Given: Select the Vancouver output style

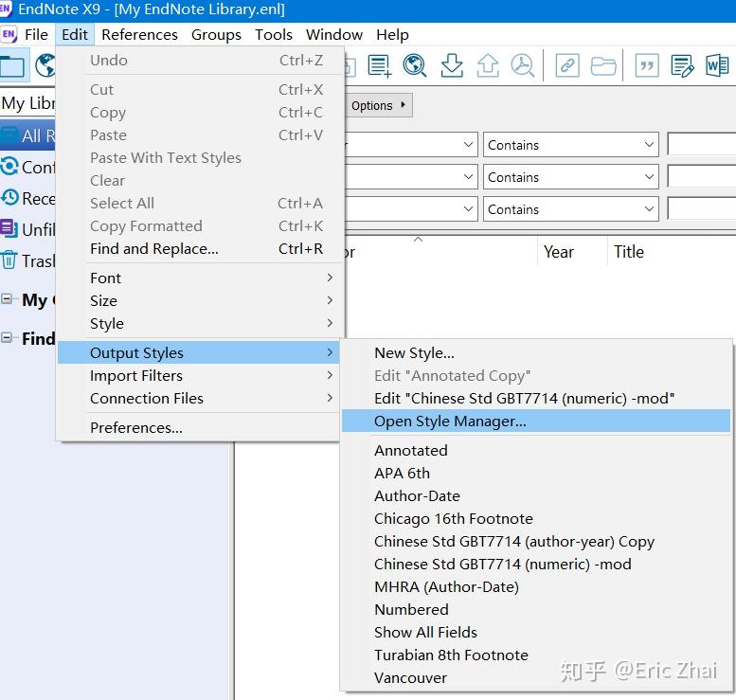Looking at the screenshot, I should point(536,677).
